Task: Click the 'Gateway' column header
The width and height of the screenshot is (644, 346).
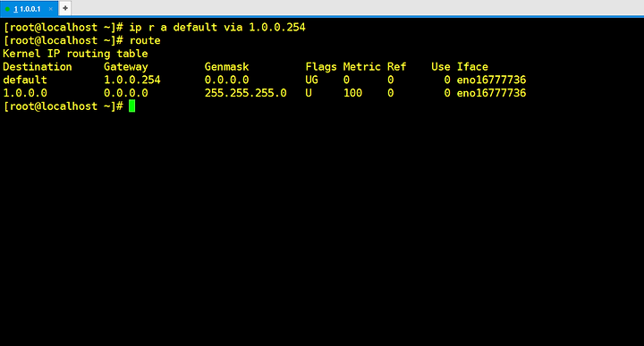Action: tap(126, 67)
